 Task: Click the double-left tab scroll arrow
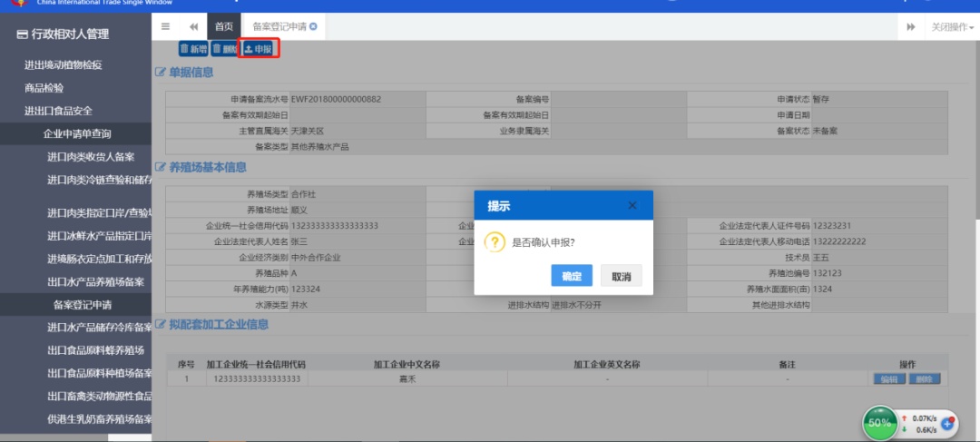coord(193,27)
